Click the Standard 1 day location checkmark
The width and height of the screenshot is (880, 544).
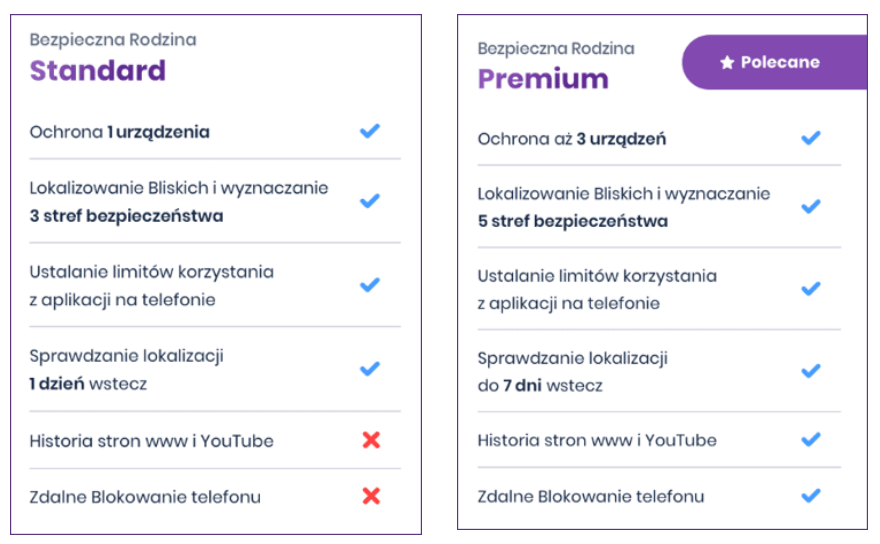click(370, 369)
